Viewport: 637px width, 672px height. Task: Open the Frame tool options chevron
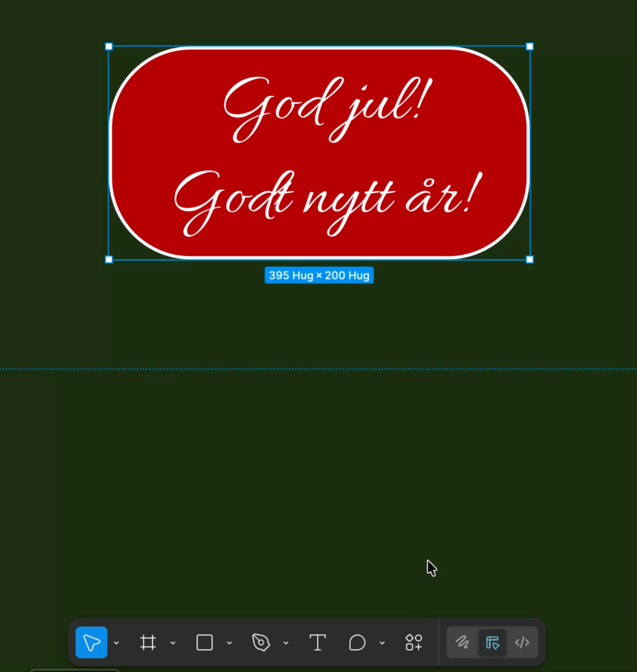[x=173, y=643]
